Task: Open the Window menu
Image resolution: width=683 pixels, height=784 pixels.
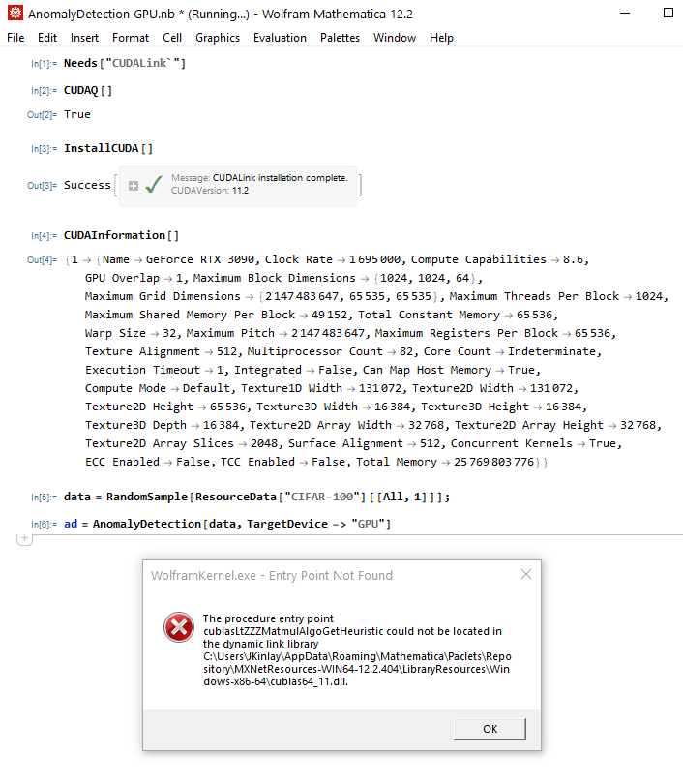Action: click(x=394, y=38)
